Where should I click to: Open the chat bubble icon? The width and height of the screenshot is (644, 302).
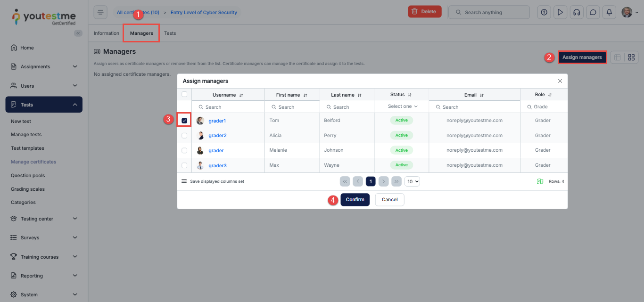click(593, 12)
